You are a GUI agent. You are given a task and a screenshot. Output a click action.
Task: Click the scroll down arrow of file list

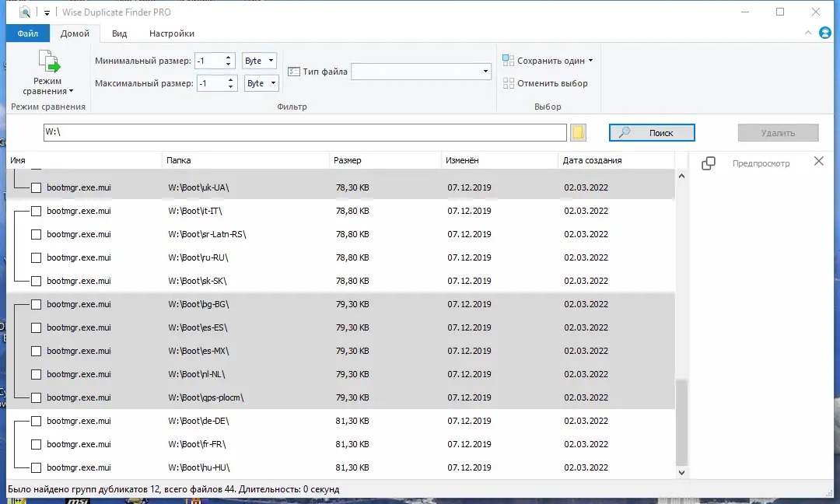681,472
